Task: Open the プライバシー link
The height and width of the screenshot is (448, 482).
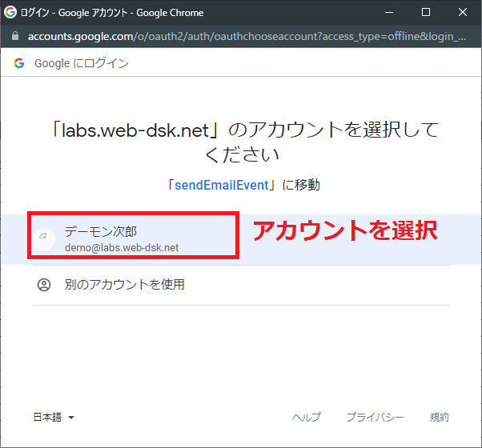Action: 375,417
